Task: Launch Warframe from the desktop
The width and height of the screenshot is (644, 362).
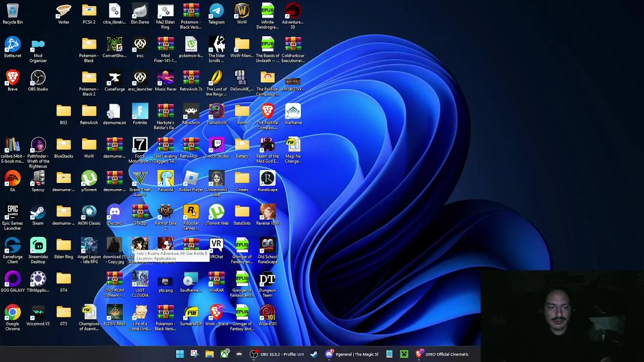Action: point(293,115)
